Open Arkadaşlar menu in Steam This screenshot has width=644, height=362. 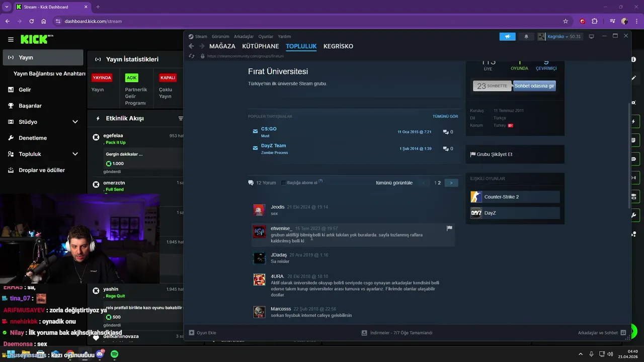244,36
